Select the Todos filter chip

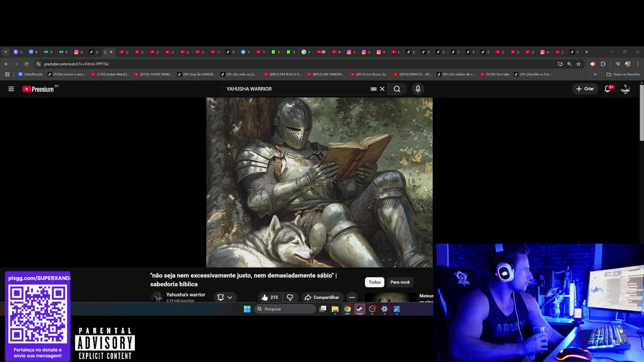(374, 282)
